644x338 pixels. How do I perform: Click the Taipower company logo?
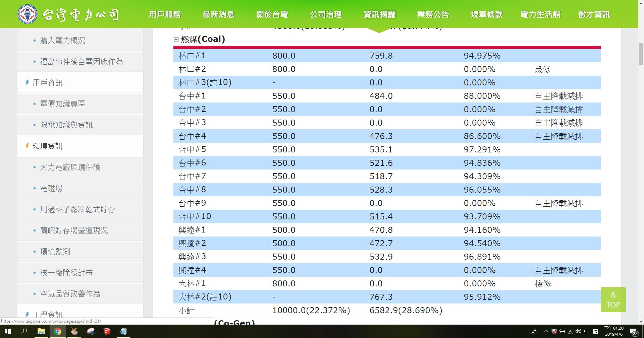(68, 14)
